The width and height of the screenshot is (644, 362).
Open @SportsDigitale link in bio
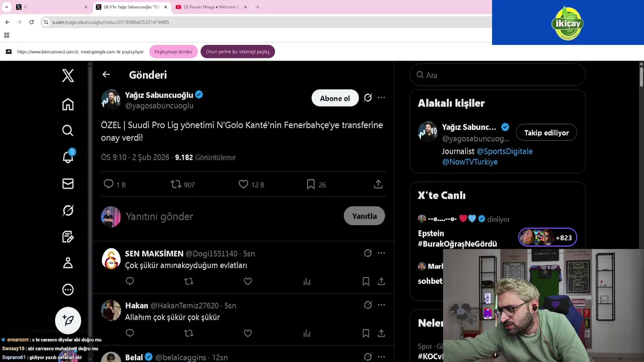click(x=505, y=151)
